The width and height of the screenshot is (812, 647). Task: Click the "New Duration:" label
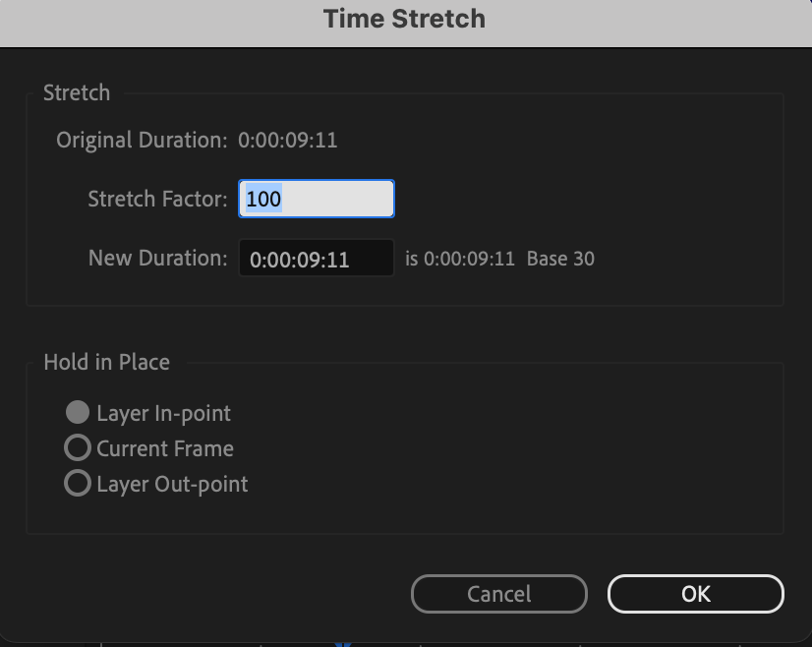pos(157,259)
